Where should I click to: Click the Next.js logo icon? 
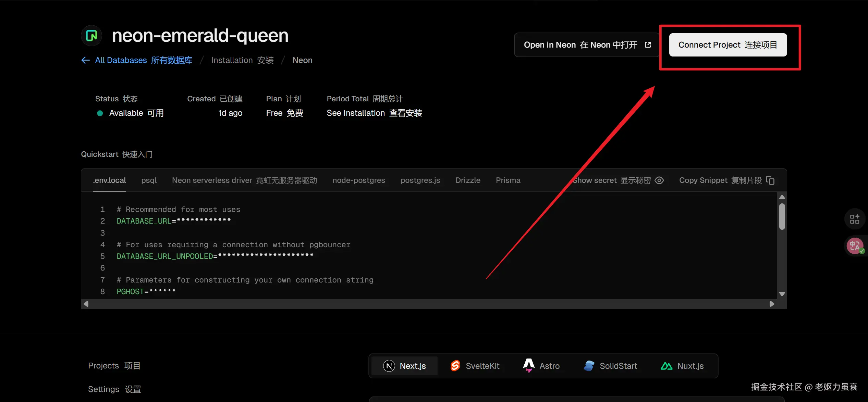click(389, 366)
